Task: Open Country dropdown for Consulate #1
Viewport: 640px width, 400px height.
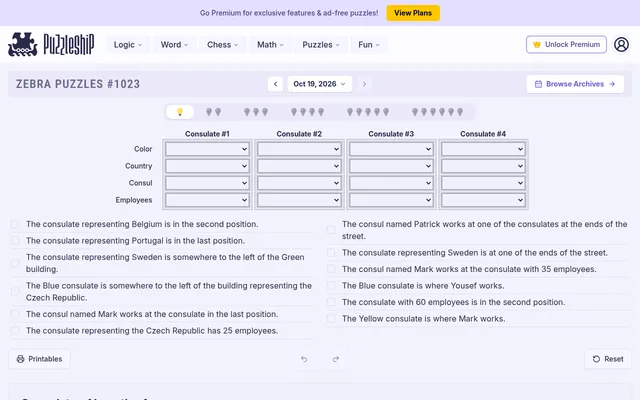Action: tap(207, 166)
